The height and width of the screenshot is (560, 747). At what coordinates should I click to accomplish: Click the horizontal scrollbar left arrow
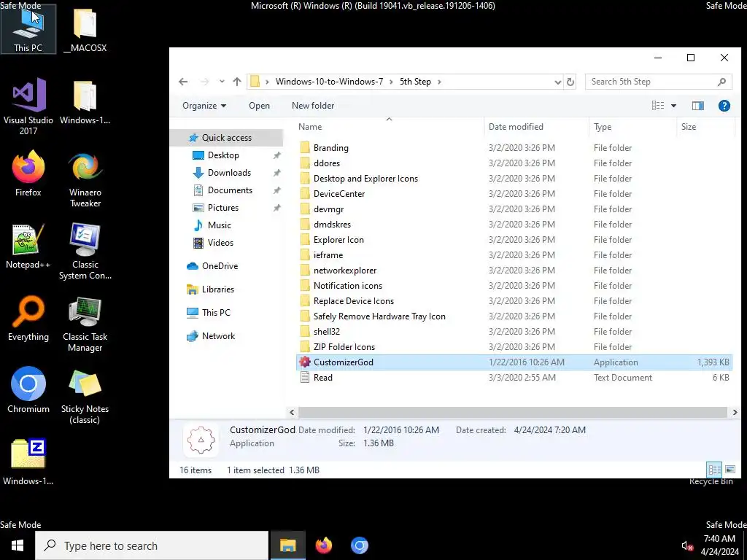pyautogui.click(x=292, y=413)
